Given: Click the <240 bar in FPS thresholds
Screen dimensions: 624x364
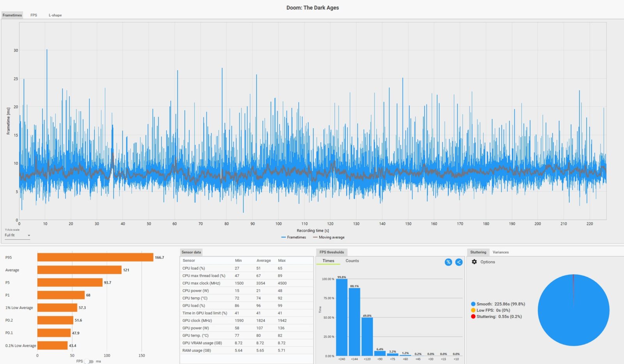Looking at the screenshot, I should click(x=342, y=317).
